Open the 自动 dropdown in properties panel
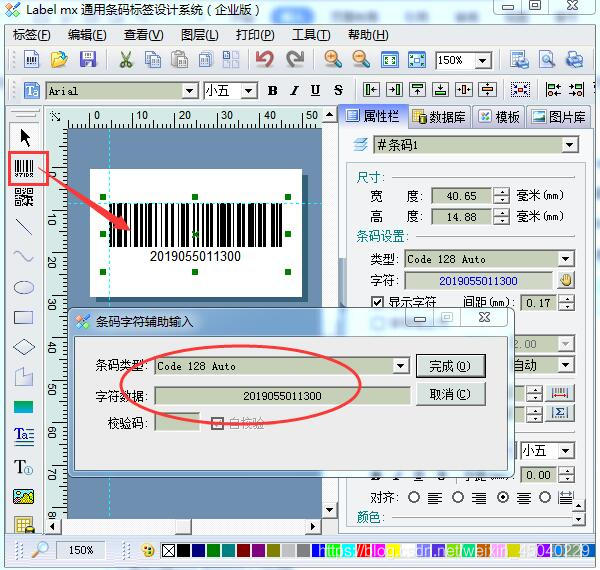This screenshot has height=570, width=600. click(x=566, y=365)
